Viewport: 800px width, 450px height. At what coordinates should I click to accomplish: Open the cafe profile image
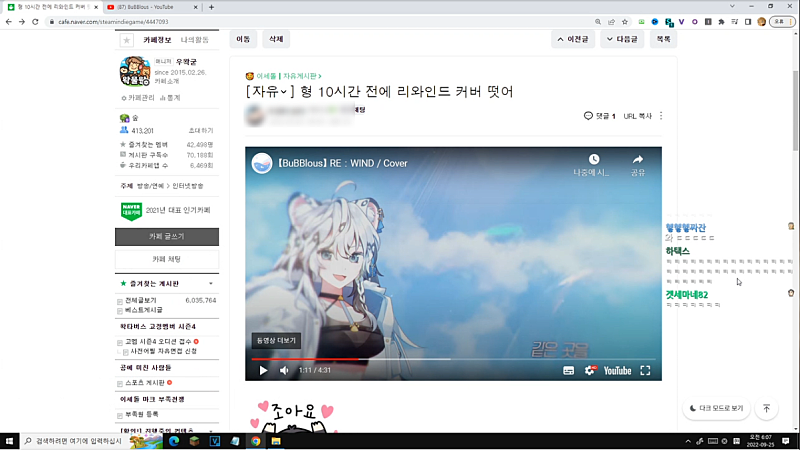pyautogui.click(x=135, y=71)
